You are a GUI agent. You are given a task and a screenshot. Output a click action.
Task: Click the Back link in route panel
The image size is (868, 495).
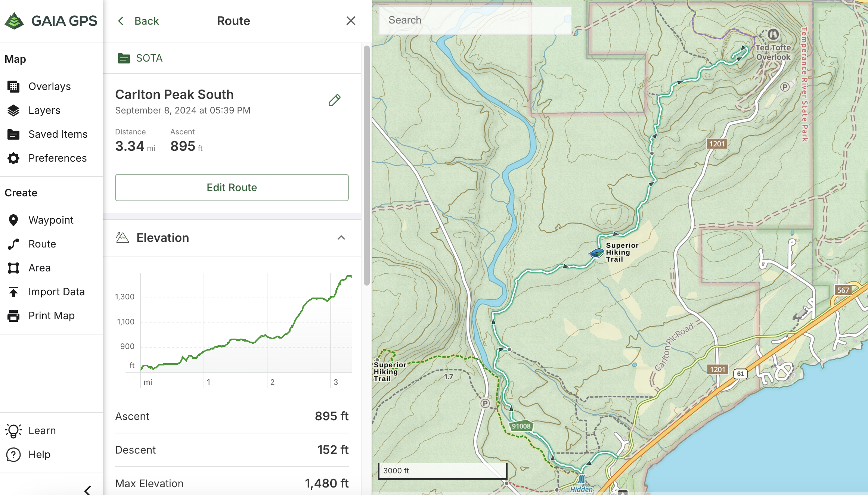pos(147,21)
